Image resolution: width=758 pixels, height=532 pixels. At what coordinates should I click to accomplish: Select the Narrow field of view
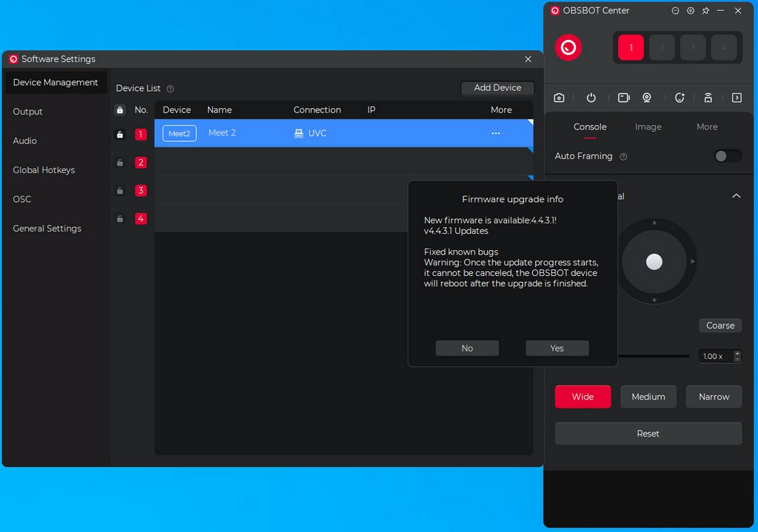tap(714, 397)
